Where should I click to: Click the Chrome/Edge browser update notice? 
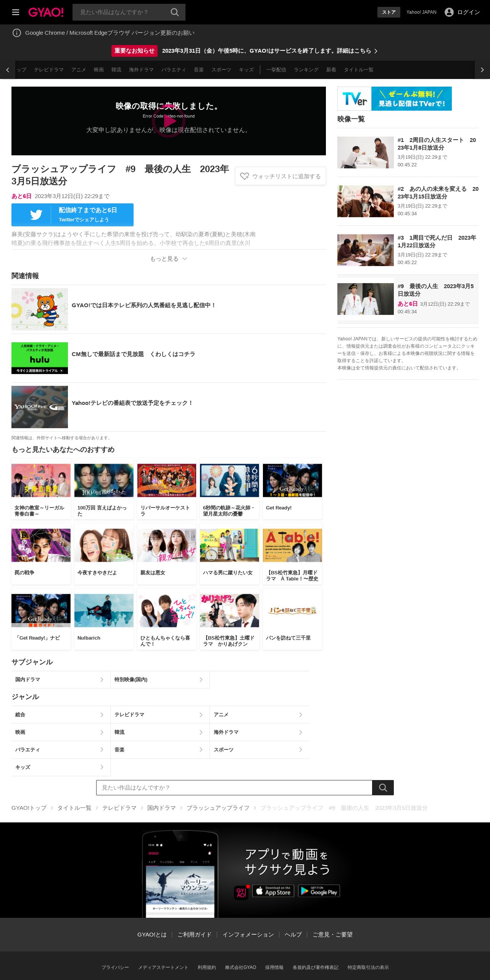110,33
